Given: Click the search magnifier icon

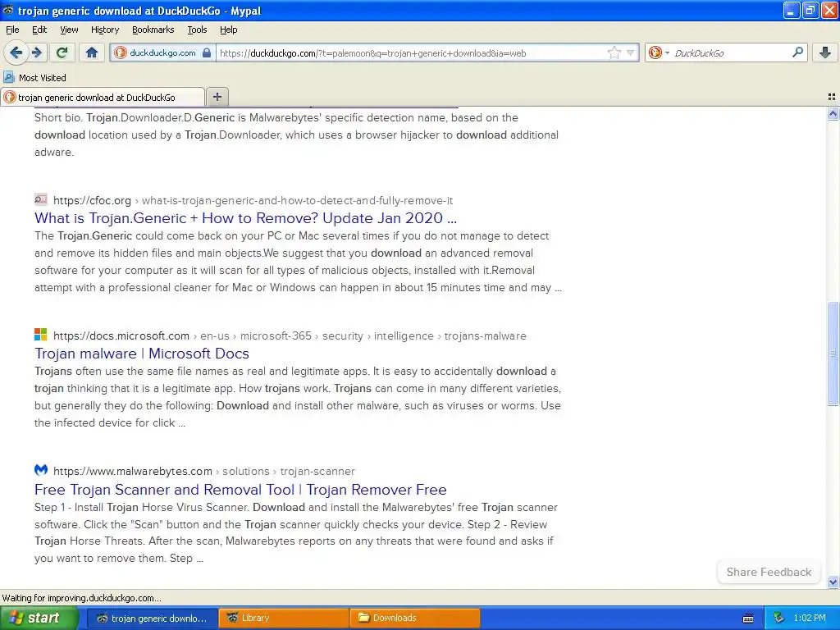Looking at the screenshot, I should point(797,52).
